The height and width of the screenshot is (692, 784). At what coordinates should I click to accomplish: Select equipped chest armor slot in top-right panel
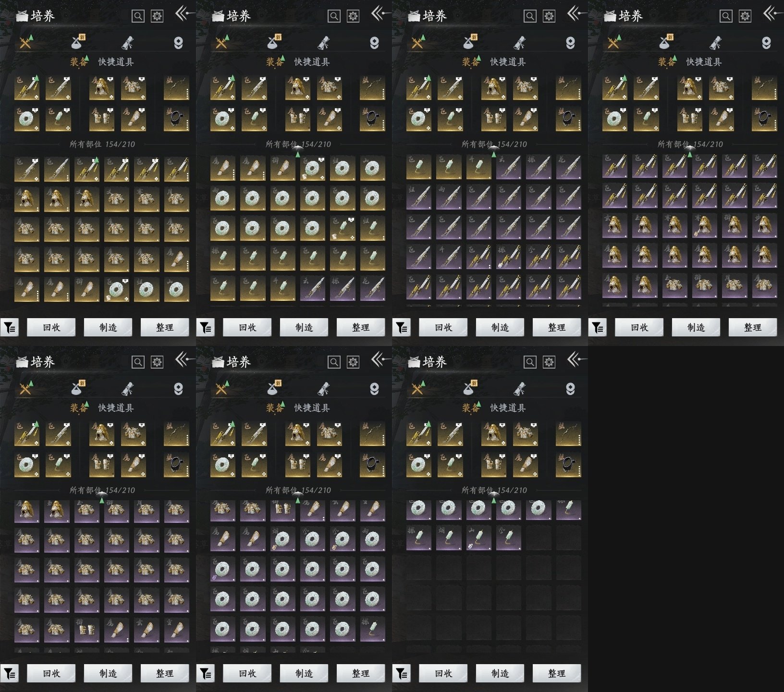(x=722, y=87)
